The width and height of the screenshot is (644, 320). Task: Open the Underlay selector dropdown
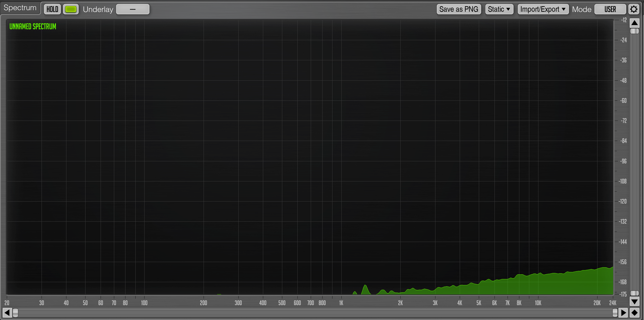click(133, 9)
